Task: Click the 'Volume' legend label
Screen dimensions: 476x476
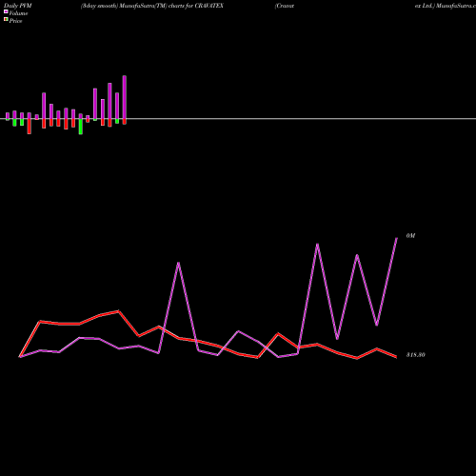Action: [18, 13]
